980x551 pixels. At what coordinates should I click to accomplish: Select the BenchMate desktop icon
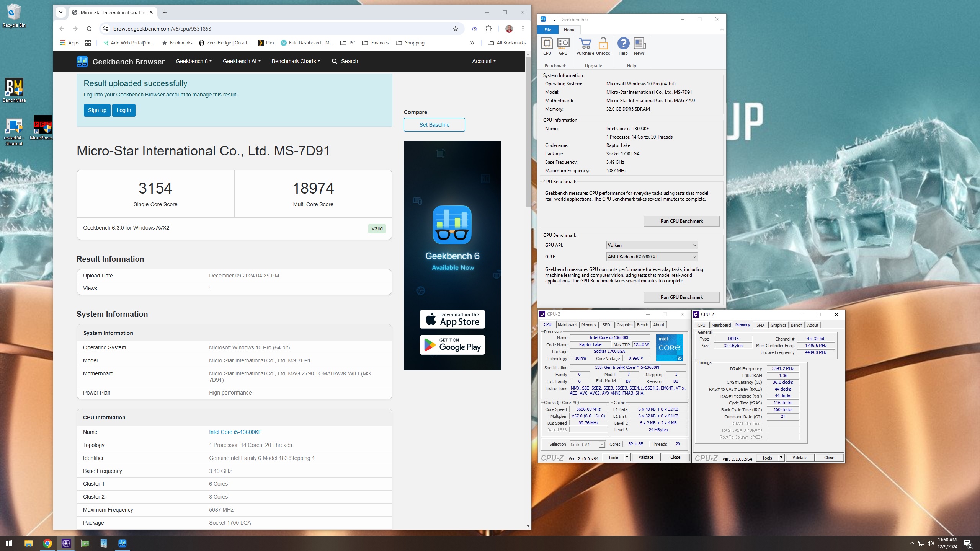click(x=14, y=90)
